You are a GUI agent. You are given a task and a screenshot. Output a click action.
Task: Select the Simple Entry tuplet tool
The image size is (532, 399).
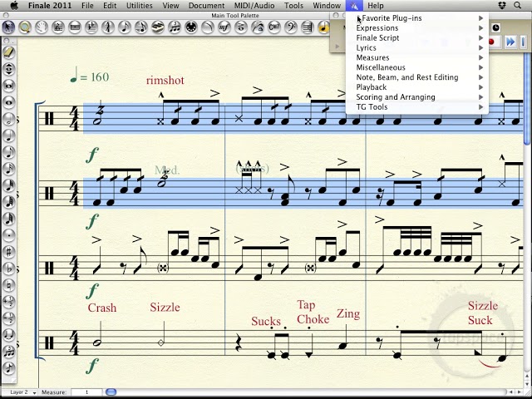(9, 352)
